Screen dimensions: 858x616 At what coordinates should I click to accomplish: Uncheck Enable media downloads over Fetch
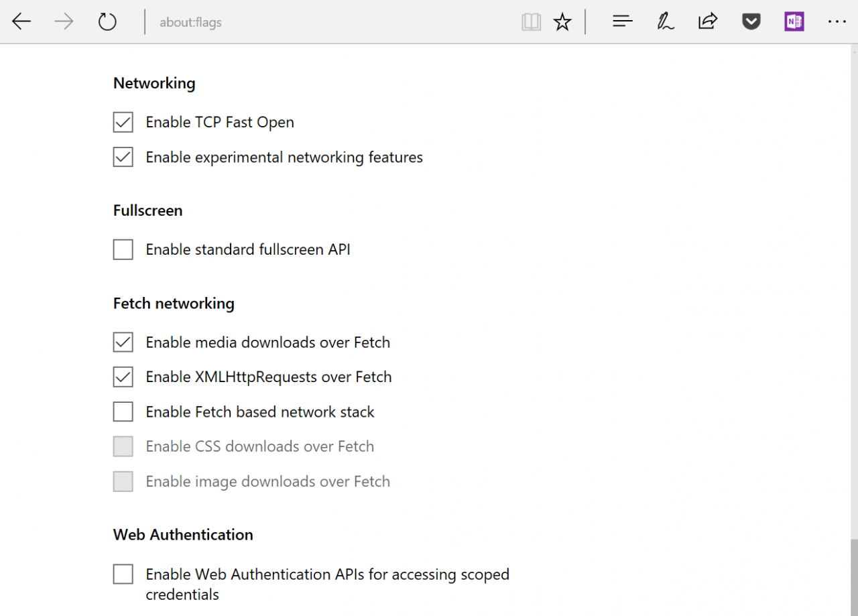(123, 342)
